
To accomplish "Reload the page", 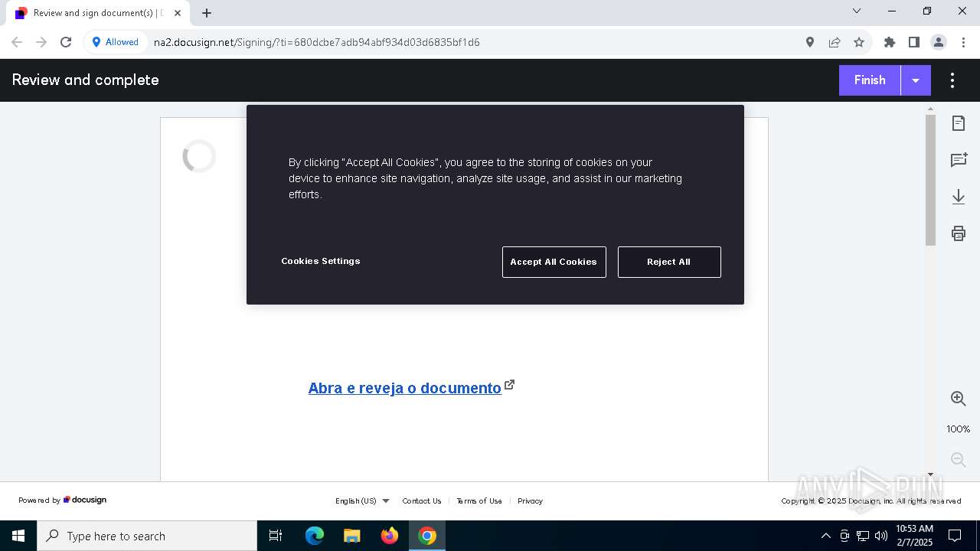I will (x=66, y=42).
